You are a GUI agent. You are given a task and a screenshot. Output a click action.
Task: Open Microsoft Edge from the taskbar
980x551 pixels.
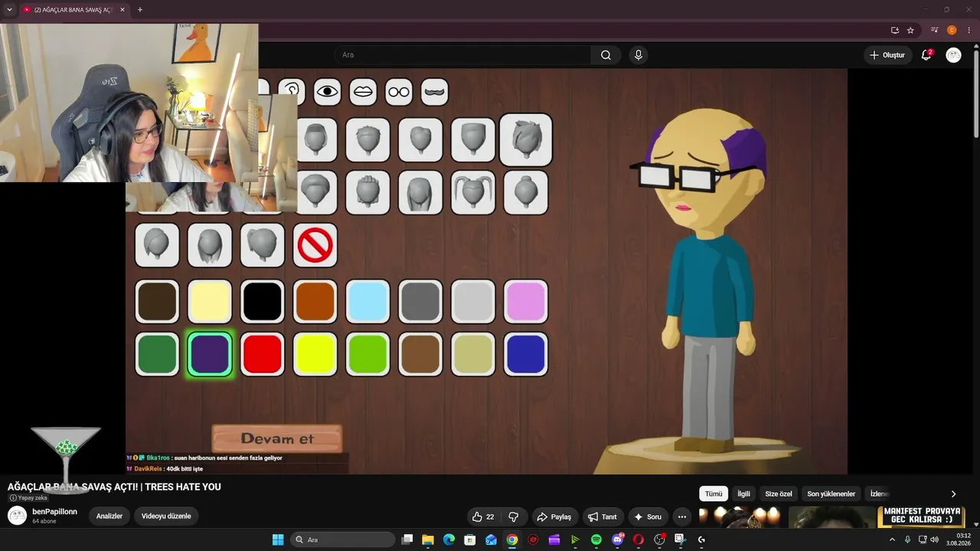(449, 540)
